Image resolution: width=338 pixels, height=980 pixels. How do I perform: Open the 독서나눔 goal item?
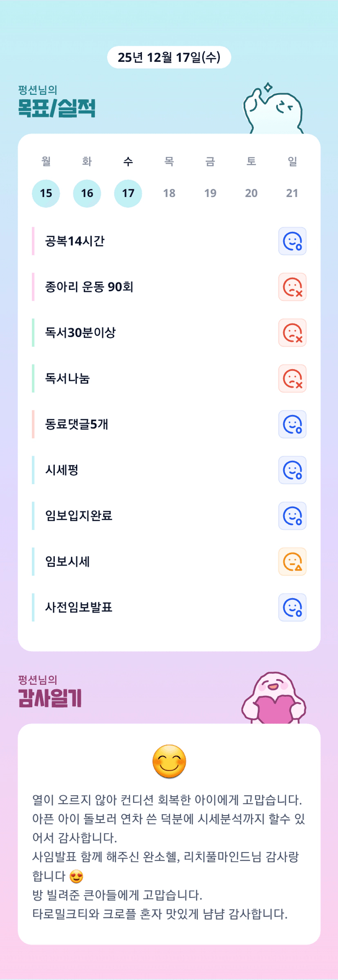pyautogui.click(x=67, y=379)
